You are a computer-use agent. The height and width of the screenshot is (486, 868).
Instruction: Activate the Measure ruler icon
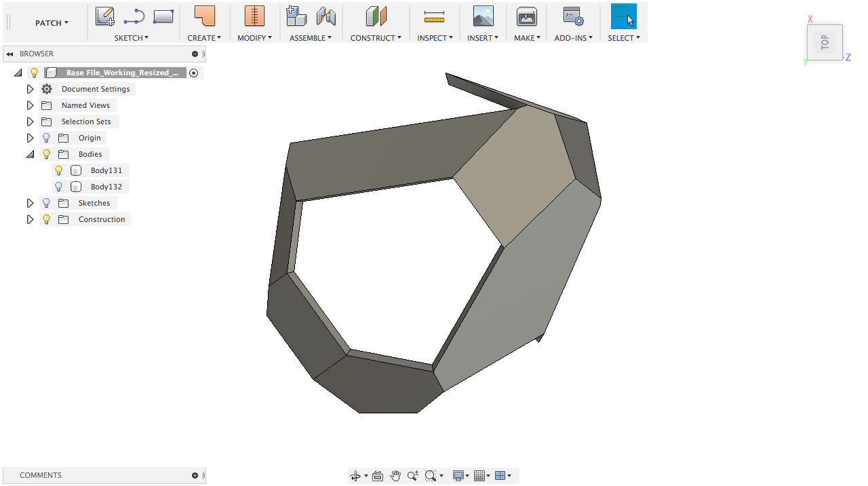pyautogui.click(x=434, y=16)
